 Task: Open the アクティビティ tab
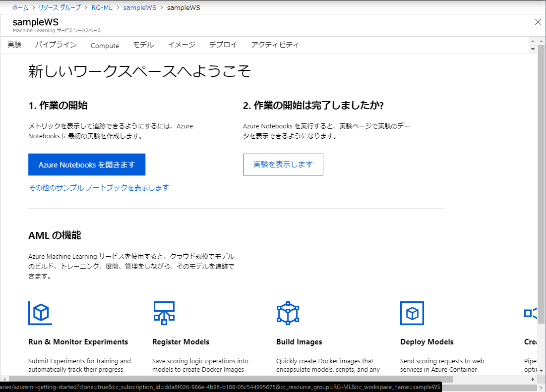(275, 45)
